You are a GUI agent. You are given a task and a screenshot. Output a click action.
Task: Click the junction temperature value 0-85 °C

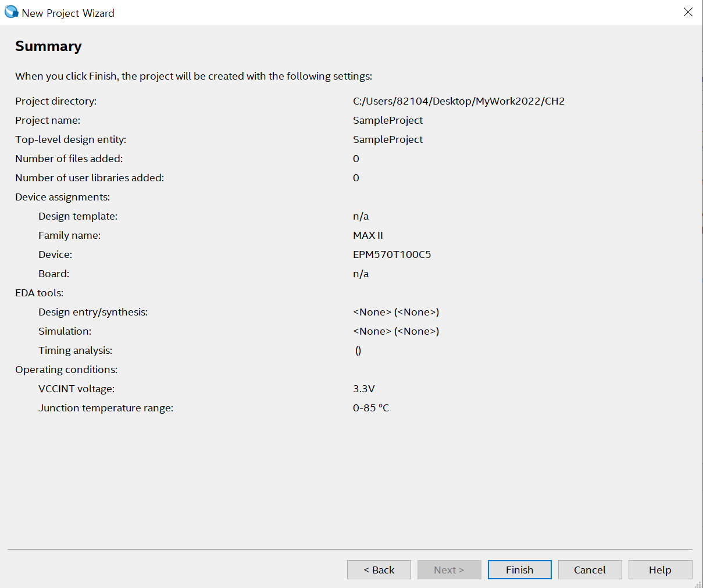pos(371,408)
